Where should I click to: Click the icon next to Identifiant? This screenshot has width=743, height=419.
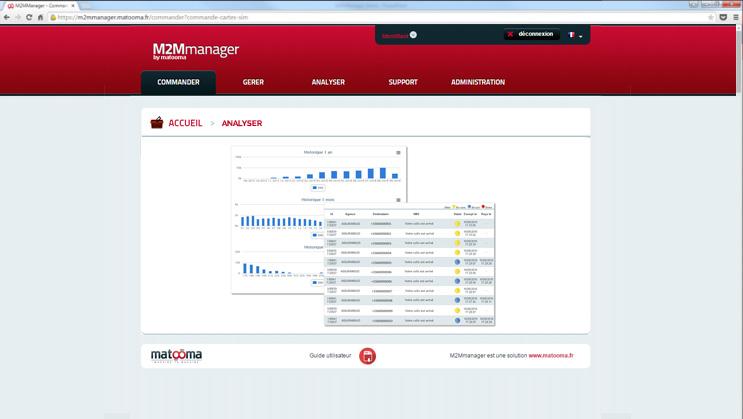(413, 35)
